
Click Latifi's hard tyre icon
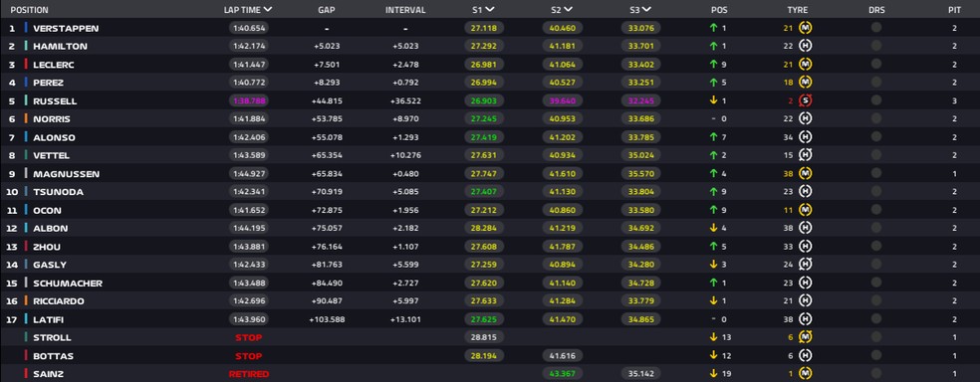806,319
